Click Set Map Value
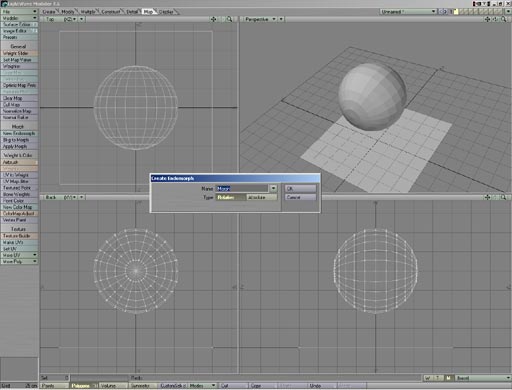The image size is (512, 390). click(19, 60)
